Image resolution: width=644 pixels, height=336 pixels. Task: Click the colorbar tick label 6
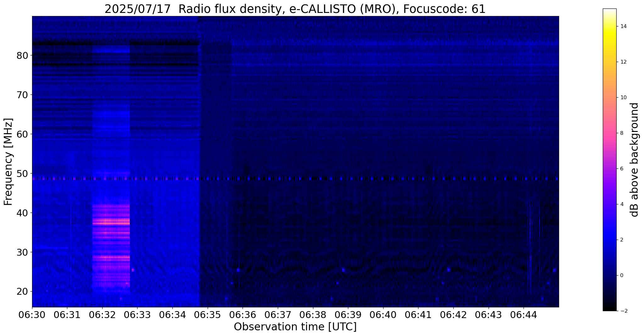[x=621, y=168]
